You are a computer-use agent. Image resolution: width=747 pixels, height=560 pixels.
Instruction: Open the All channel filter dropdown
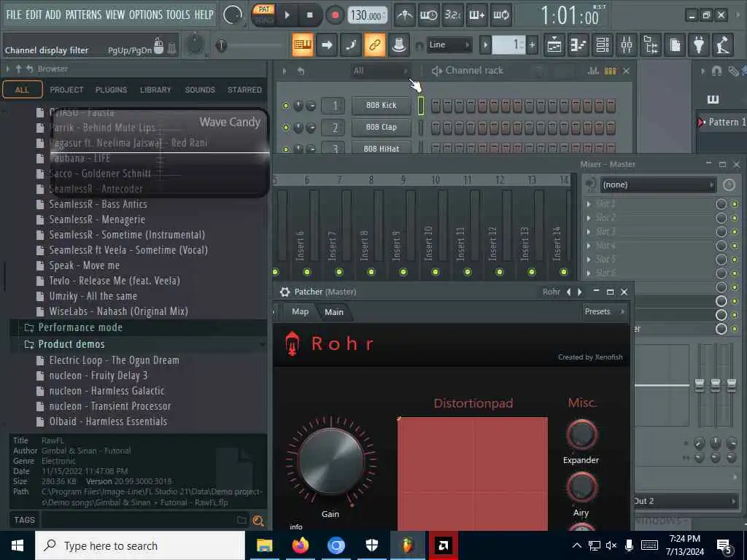[x=380, y=71]
